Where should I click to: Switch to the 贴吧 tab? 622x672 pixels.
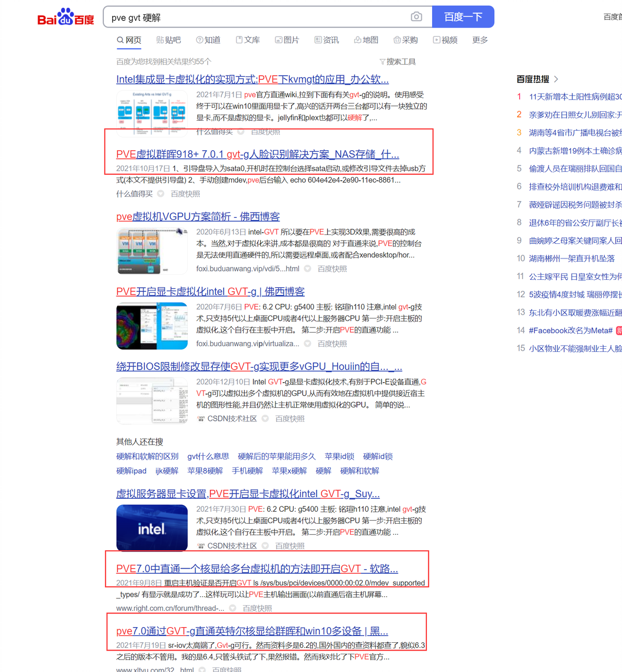coord(169,40)
